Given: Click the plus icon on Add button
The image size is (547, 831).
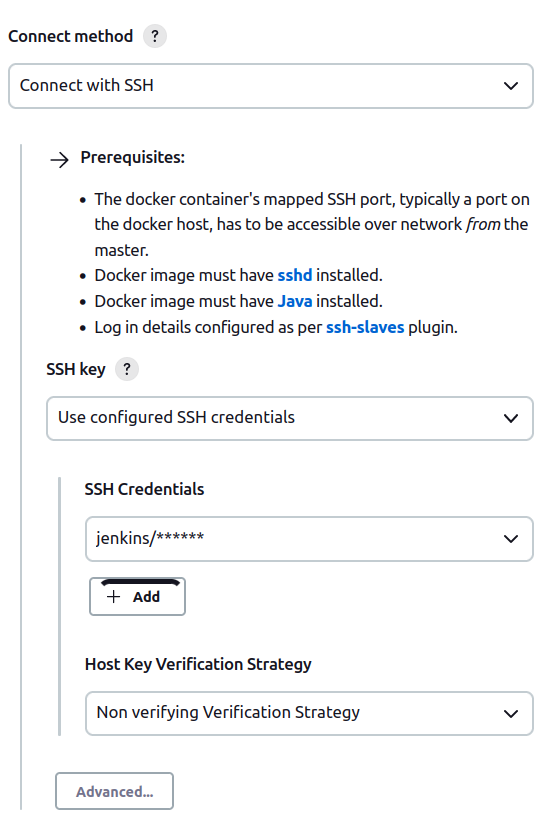Looking at the screenshot, I should coord(113,597).
